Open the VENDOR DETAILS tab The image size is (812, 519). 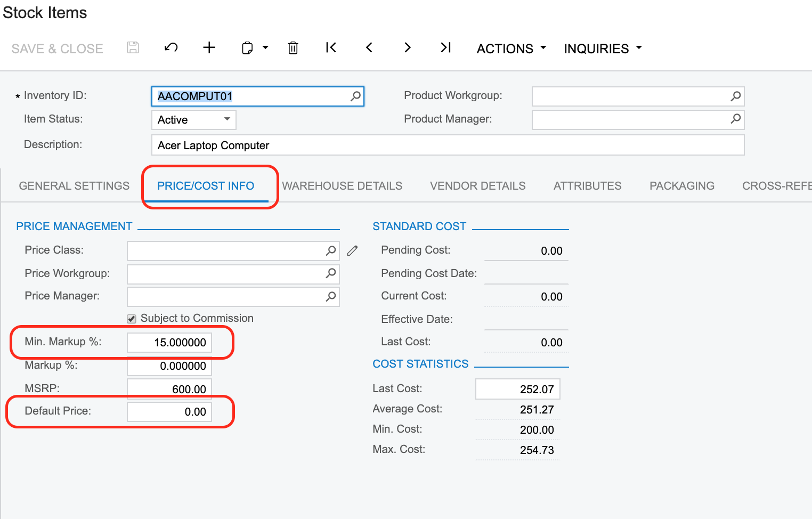pyautogui.click(x=477, y=186)
